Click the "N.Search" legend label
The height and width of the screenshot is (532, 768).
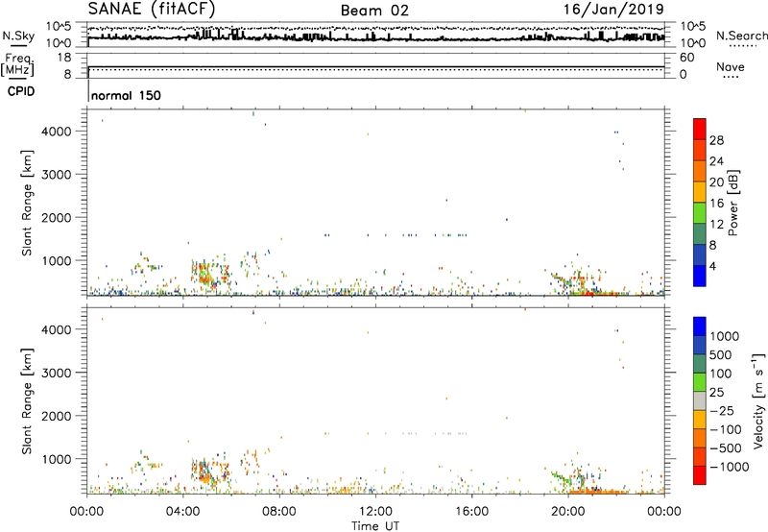coord(742,36)
